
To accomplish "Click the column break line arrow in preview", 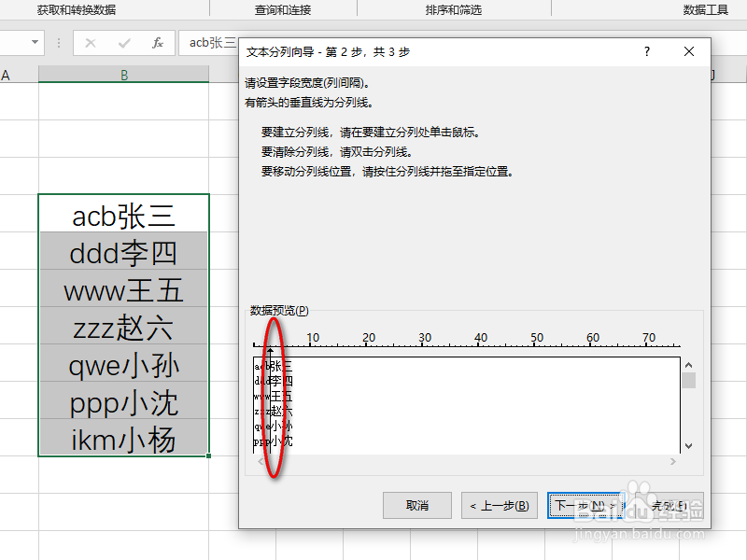I will 270,353.
